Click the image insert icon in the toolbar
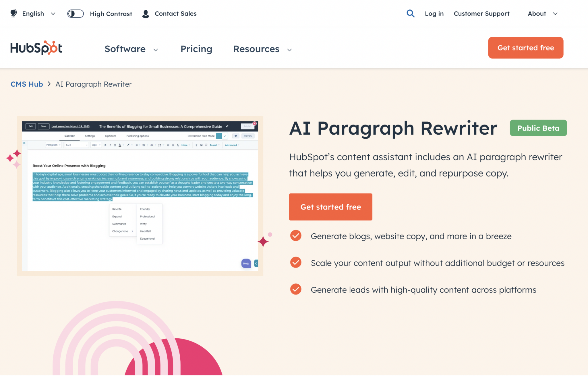The image size is (588, 376). point(201,145)
